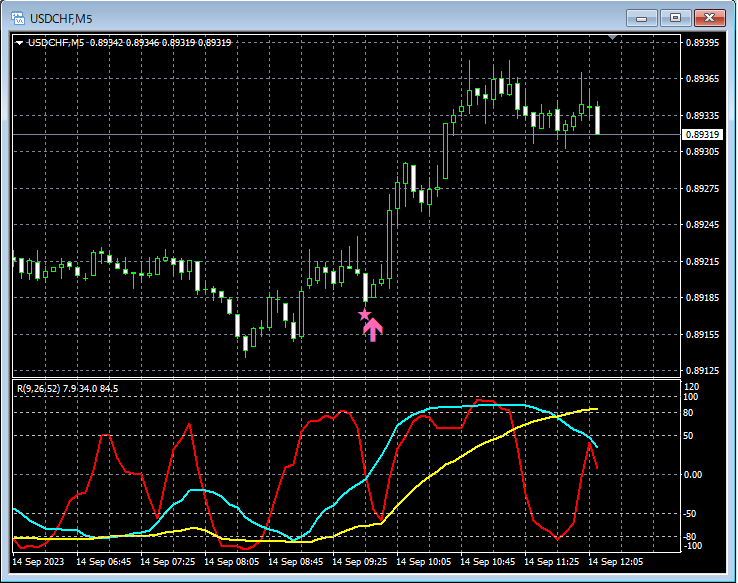Click the 14 Sep 08:05 time label
The width and height of the screenshot is (738, 583).
(232, 562)
